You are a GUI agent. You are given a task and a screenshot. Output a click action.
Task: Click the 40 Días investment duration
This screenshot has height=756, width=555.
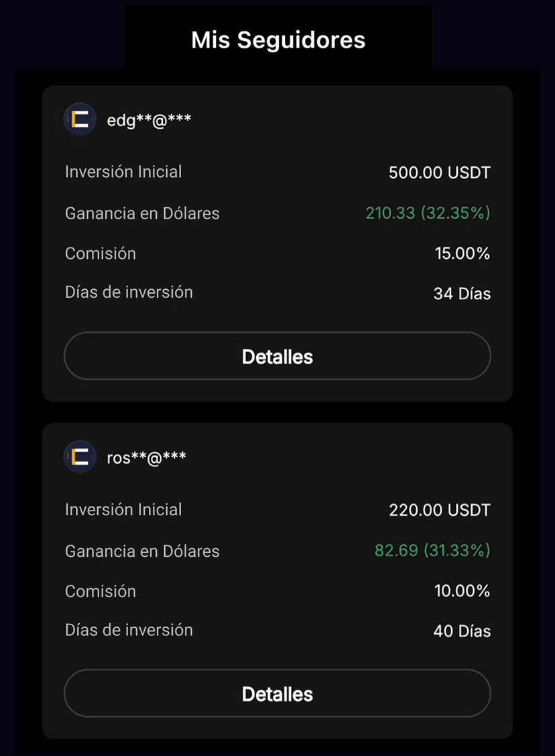click(x=462, y=631)
